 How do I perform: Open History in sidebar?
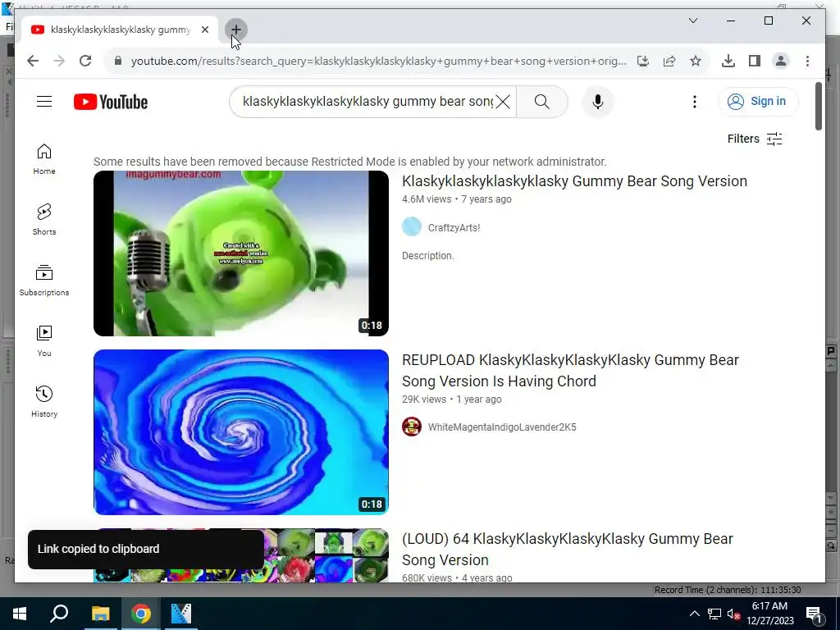point(44,402)
